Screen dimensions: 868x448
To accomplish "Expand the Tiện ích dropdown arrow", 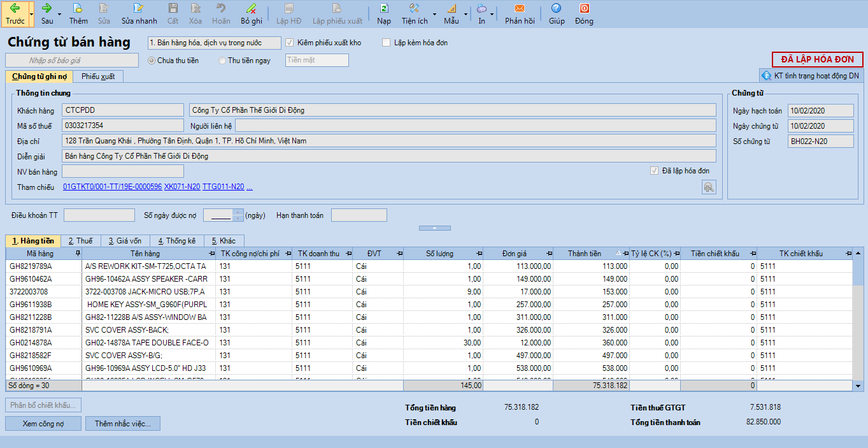I will click(434, 14).
